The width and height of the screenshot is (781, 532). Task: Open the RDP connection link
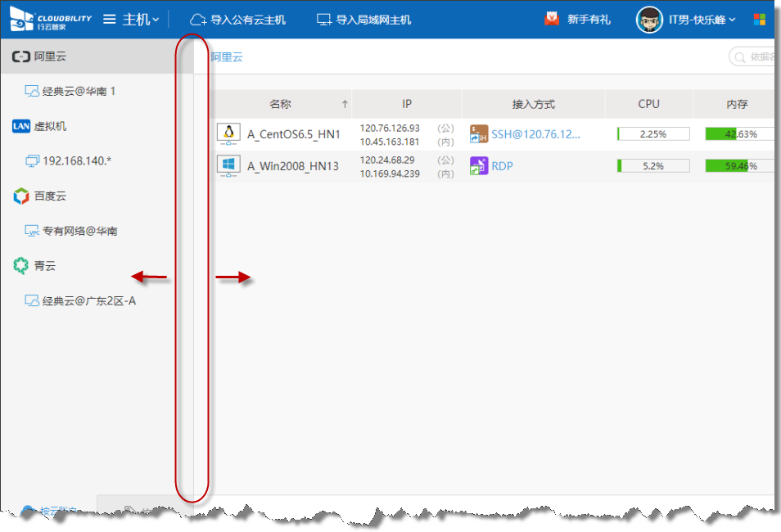(x=502, y=166)
